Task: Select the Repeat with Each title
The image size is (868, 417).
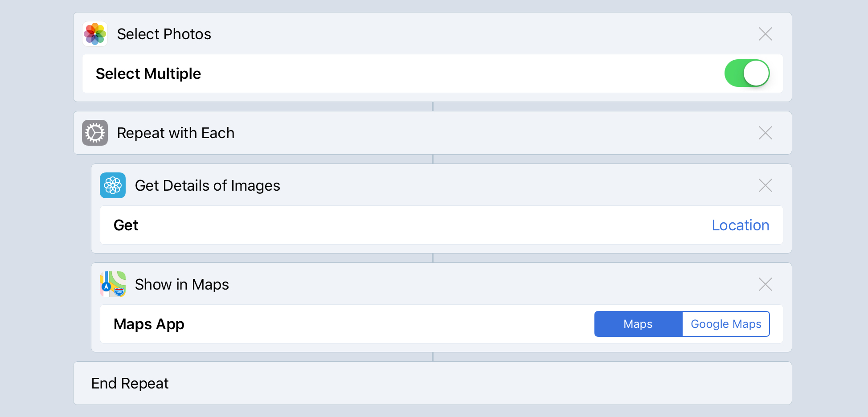Action: coord(176,133)
